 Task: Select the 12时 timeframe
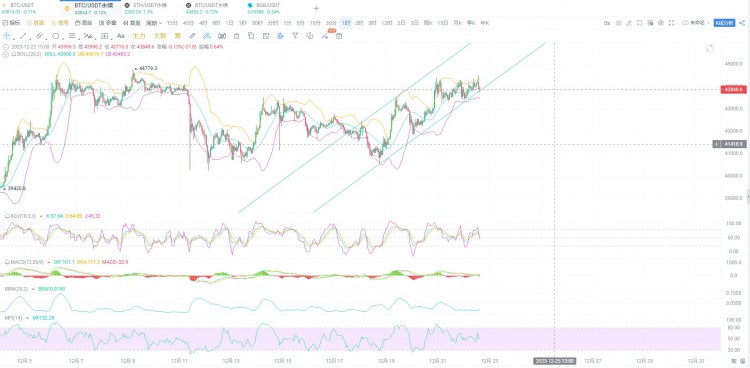pyautogui.click(x=386, y=23)
